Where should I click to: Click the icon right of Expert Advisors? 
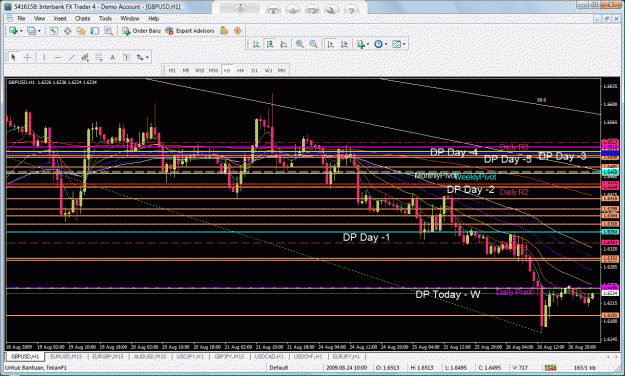pyautogui.click(x=224, y=31)
